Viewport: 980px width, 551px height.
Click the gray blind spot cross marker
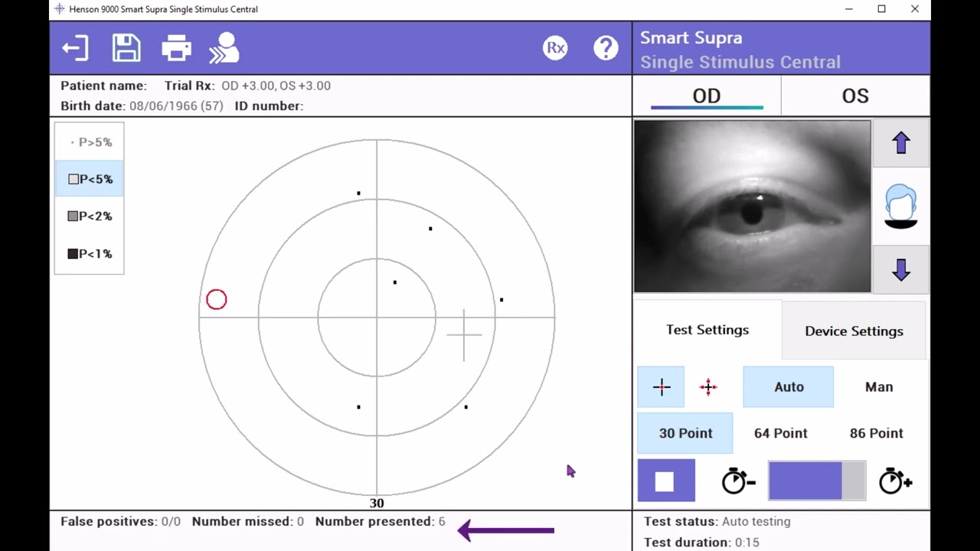(x=464, y=335)
